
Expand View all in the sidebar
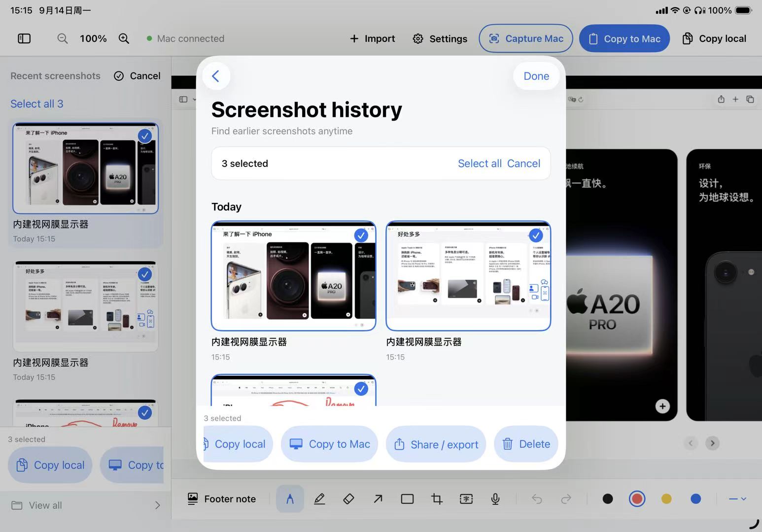pos(86,505)
